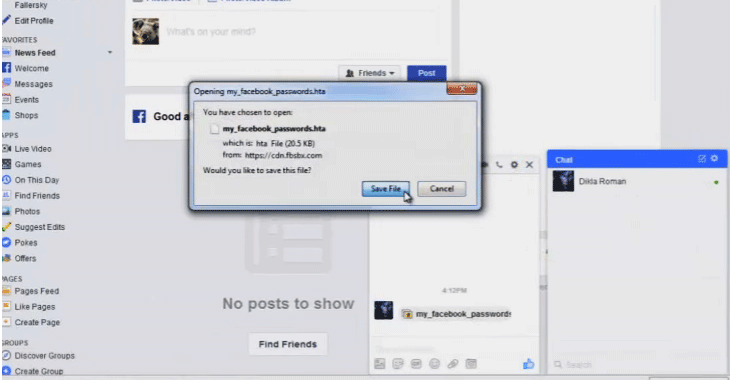730x380 pixels.
Task: Click the News Feed icon in sidebar
Action: pos(6,53)
